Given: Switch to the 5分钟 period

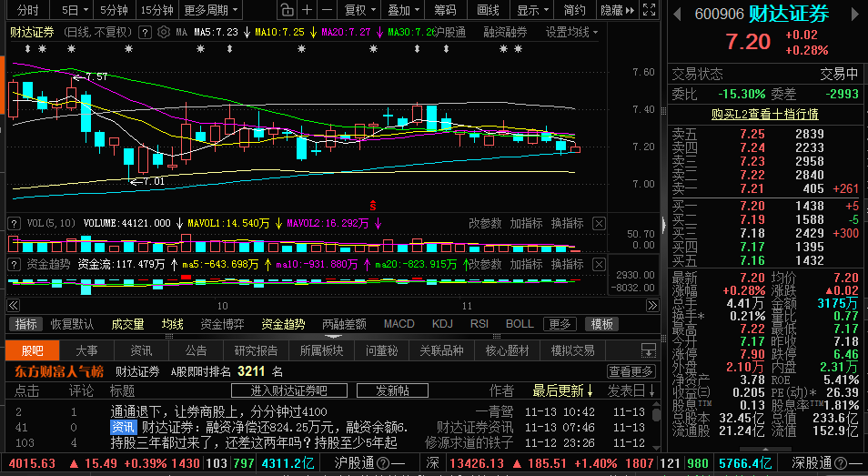Looking at the screenshot, I should (114, 10).
